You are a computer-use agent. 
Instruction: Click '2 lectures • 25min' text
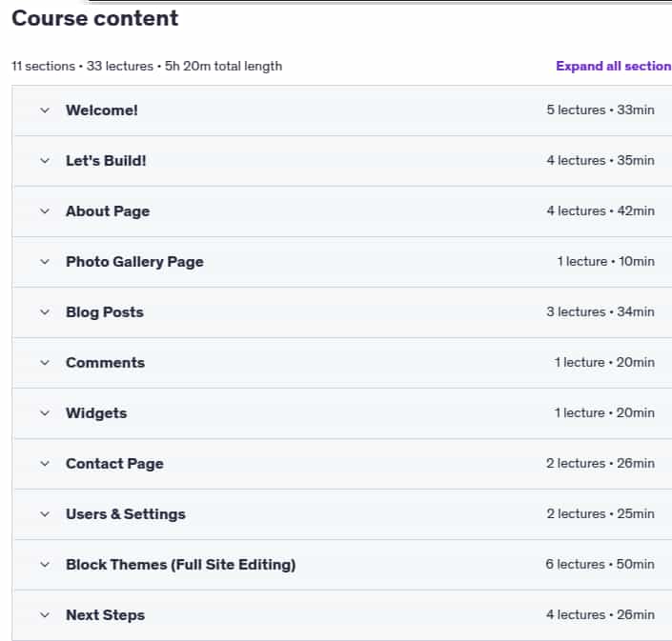(601, 513)
